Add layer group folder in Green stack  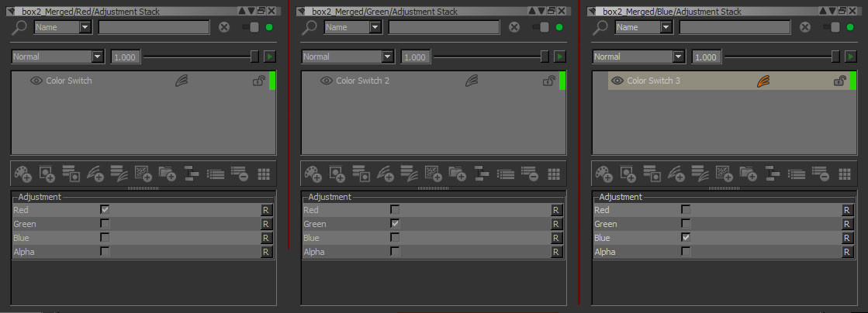coord(457,174)
